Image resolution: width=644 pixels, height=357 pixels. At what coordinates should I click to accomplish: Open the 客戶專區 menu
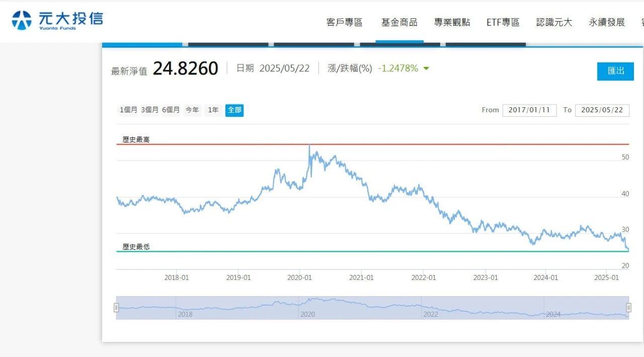[x=344, y=22]
